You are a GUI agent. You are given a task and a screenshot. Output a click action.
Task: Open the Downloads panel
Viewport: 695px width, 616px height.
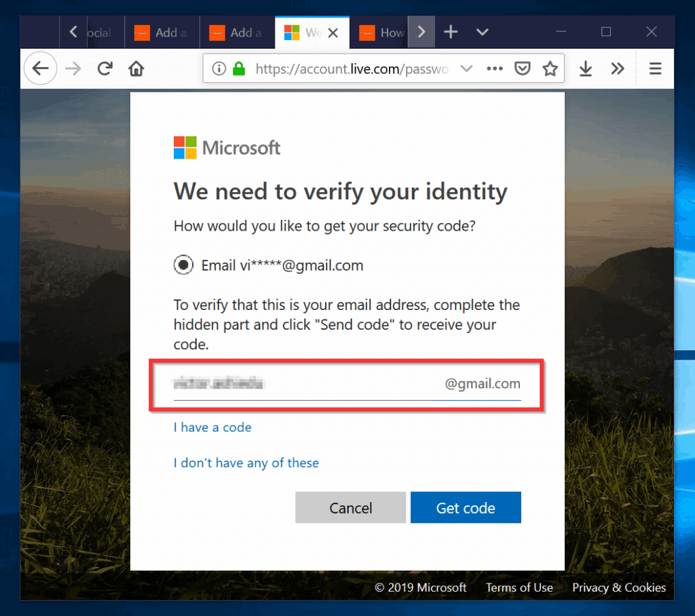(586, 69)
